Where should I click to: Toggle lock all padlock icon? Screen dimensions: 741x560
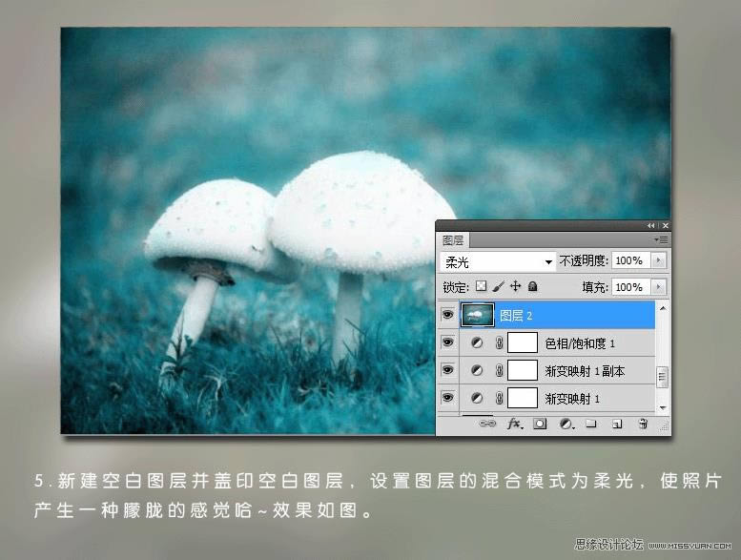pos(532,286)
